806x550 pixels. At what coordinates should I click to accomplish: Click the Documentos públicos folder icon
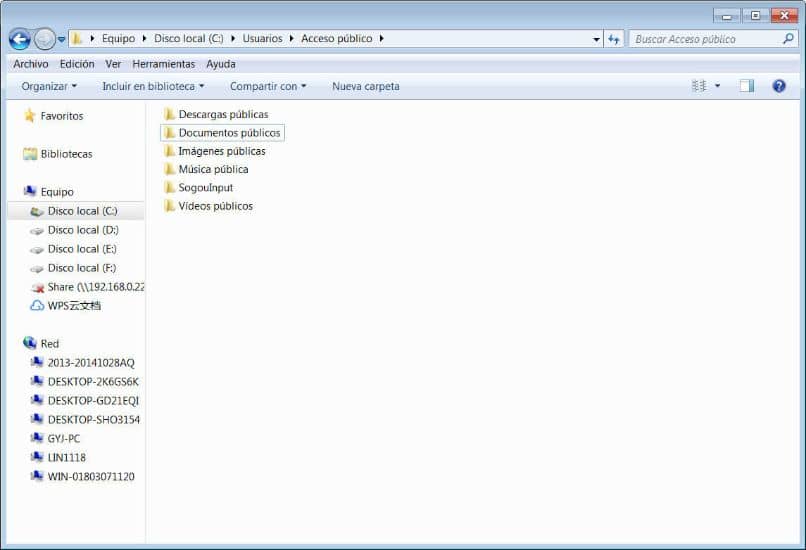point(169,133)
